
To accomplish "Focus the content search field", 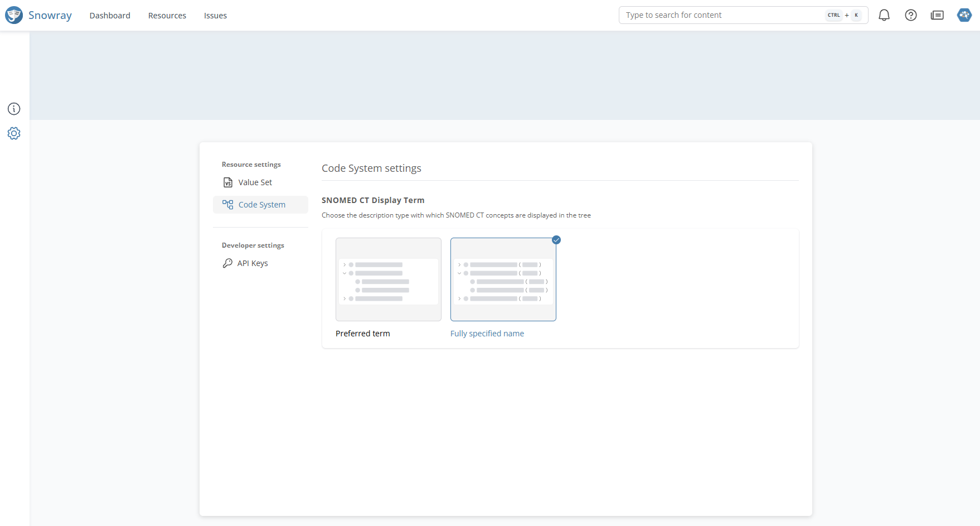I will [x=722, y=15].
